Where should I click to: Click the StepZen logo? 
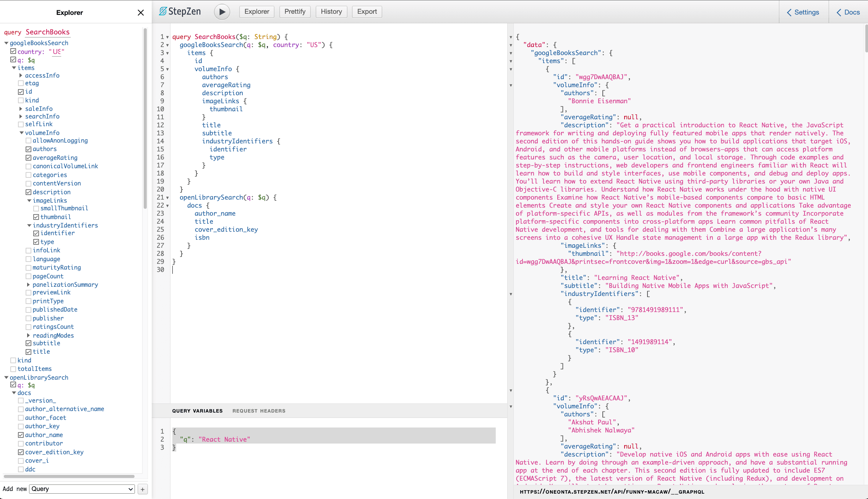(x=179, y=11)
